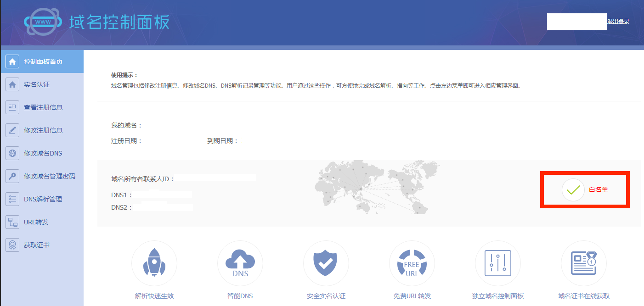Select the shield checkmark icon for 安全实名认证
This screenshot has width=644, height=306.
point(326,263)
